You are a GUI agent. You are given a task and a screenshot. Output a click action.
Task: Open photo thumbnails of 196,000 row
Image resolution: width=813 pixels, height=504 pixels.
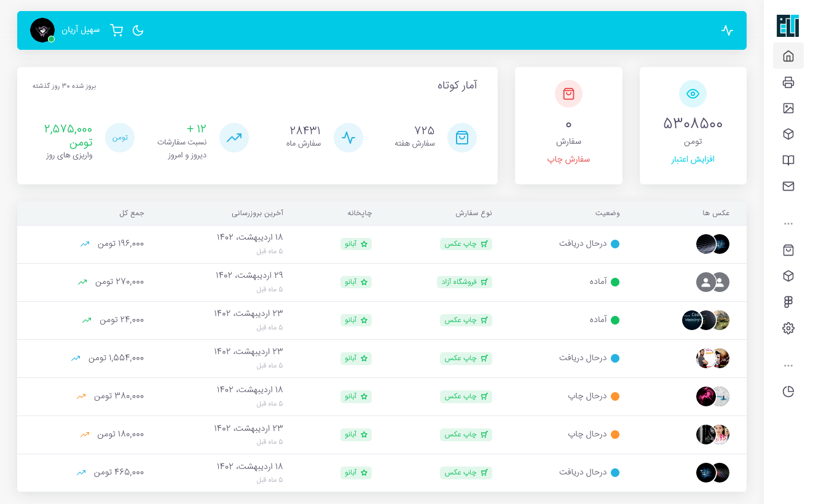coord(713,244)
